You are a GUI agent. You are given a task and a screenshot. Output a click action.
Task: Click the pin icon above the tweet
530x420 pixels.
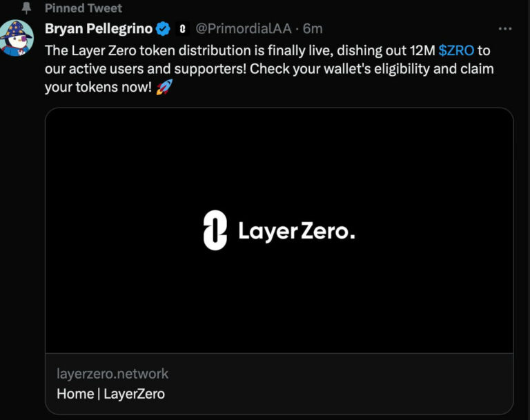(x=27, y=8)
